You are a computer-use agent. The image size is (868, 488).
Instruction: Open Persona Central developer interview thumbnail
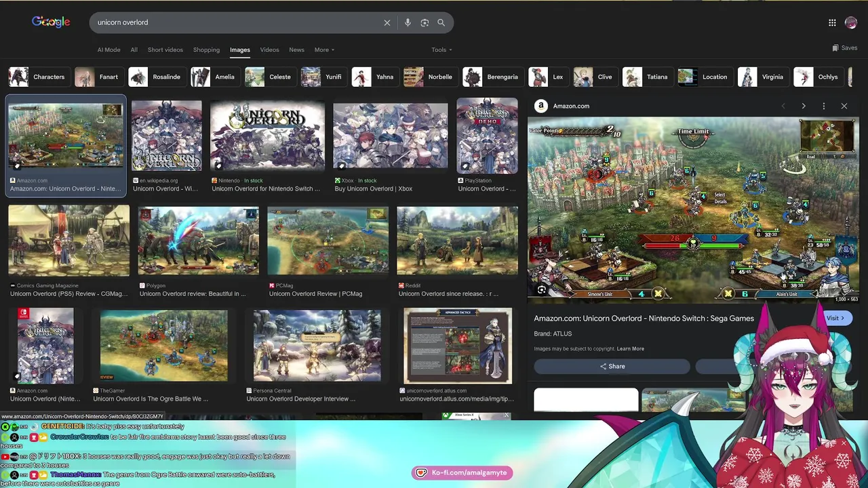[317, 346]
